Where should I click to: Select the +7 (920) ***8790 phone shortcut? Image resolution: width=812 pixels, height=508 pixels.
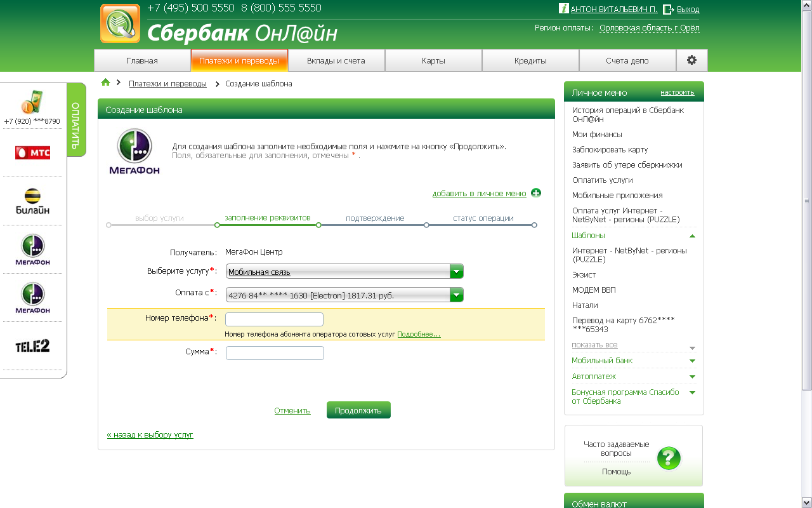(32, 107)
